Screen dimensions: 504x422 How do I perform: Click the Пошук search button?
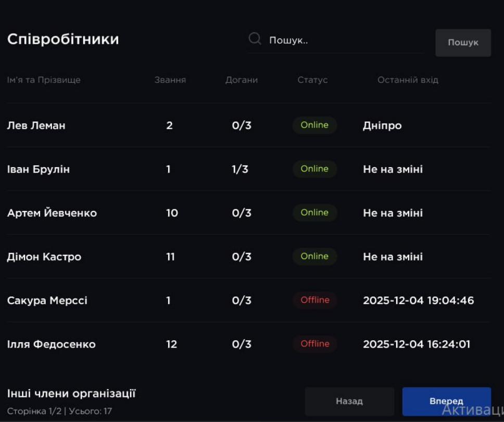pyautogui.click(x=463, y=43)
